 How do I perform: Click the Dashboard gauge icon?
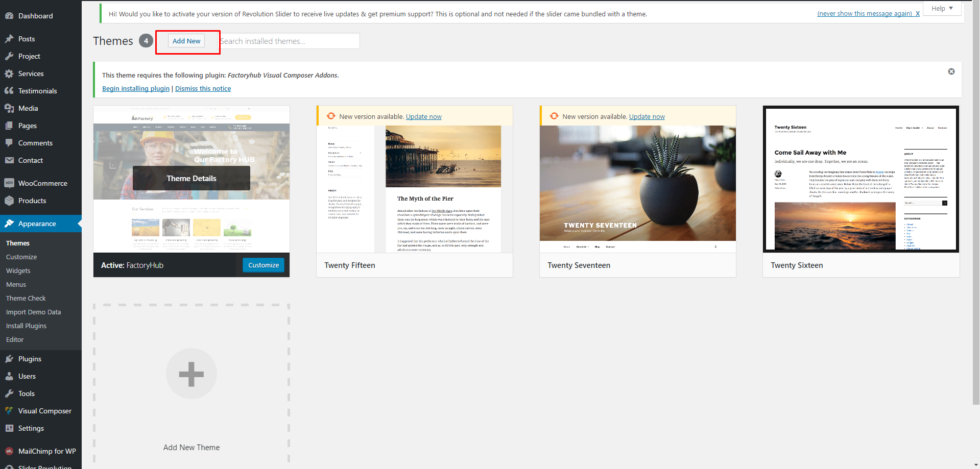[x=9, y=16]
